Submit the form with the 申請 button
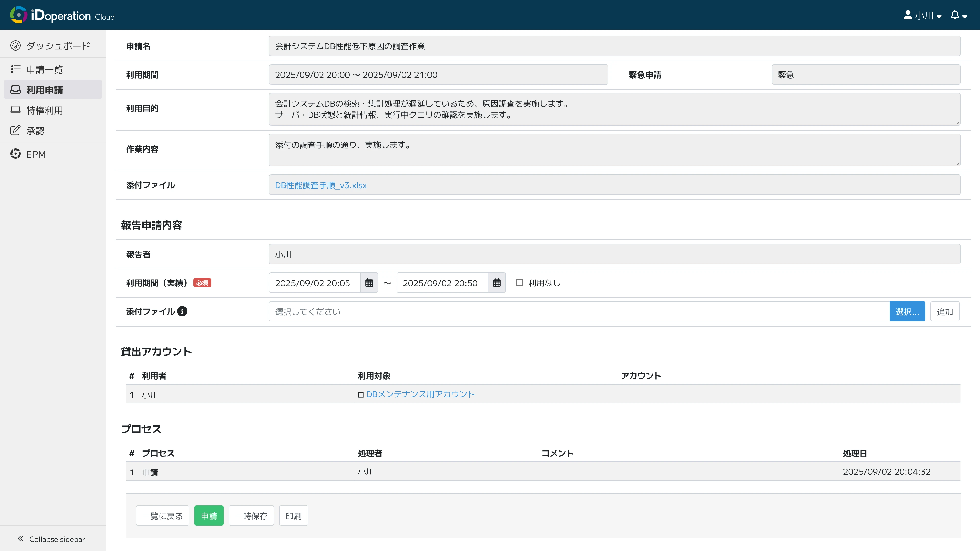This screenshot has width=980, height=551. [x=209, y=516]
